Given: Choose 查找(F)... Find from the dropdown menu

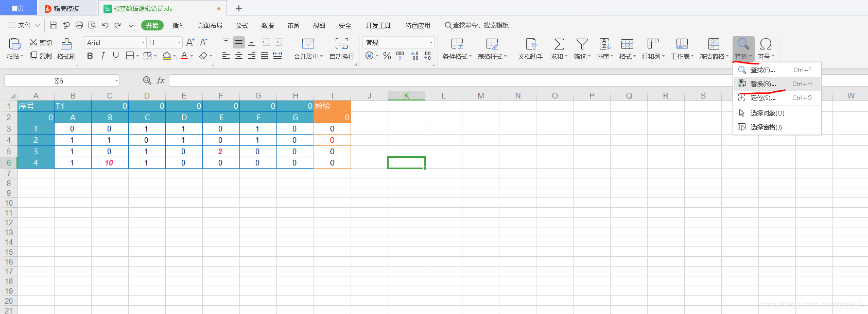Looking at the screenshot, I should point(777,70).
